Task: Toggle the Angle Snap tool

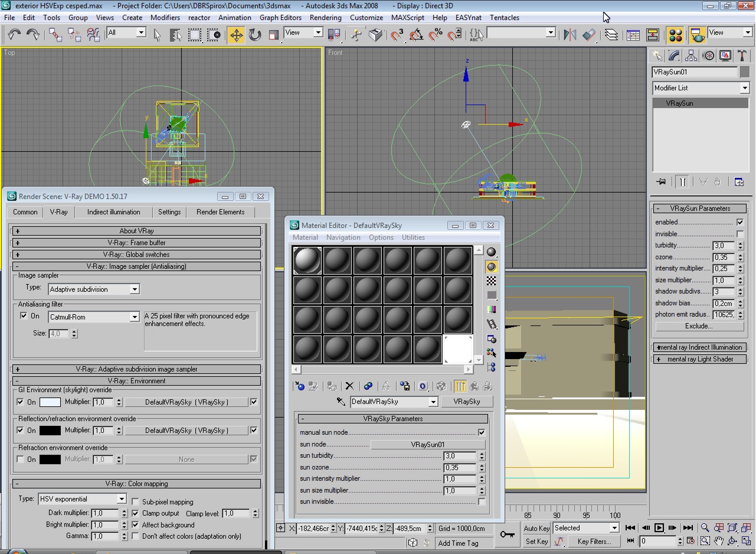Action: tap(416, 35)
